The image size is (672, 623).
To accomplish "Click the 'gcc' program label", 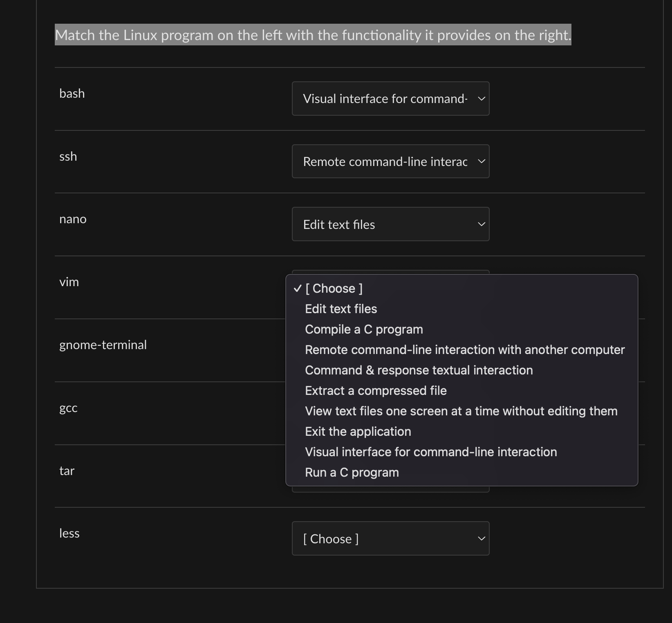I will (x=68, y=408).
